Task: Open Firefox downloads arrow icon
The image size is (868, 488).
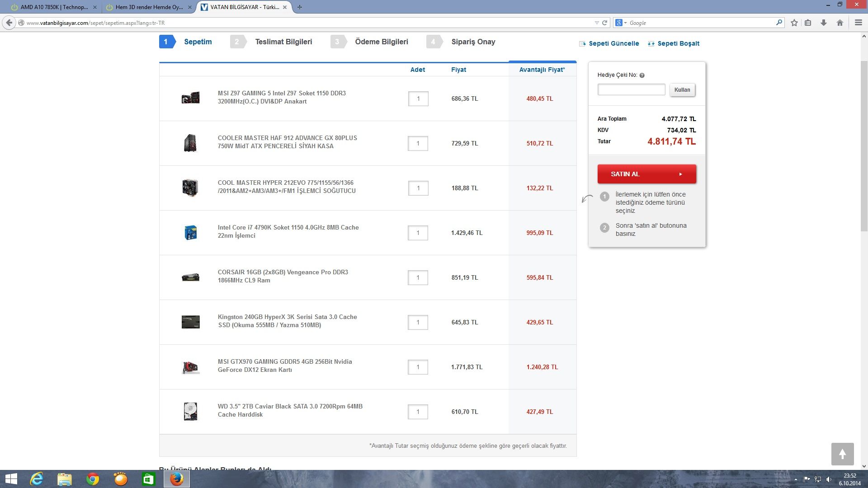Action: pyautogui.click(x=824, y=23)
